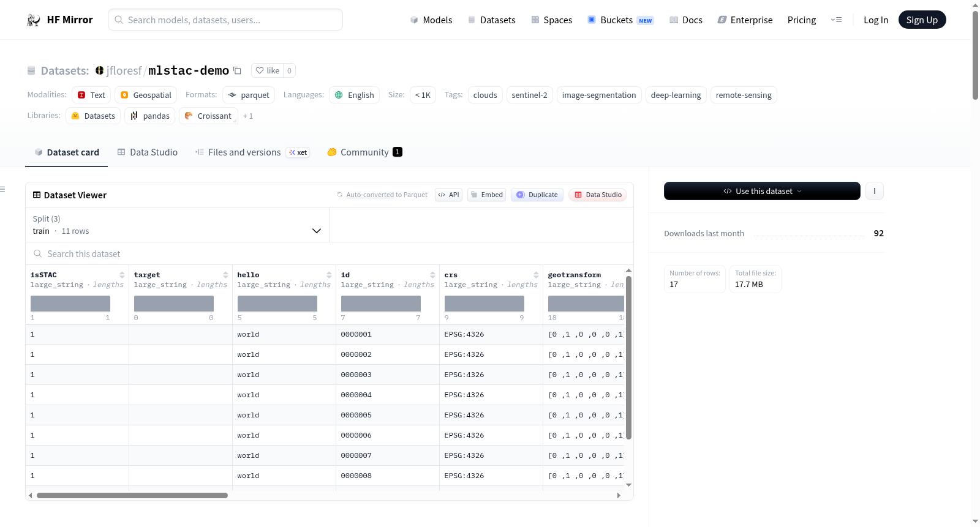Click the table horizontal scrollbar thumb
The width and height of the screenshot is (980, 527).
point(132,495)
